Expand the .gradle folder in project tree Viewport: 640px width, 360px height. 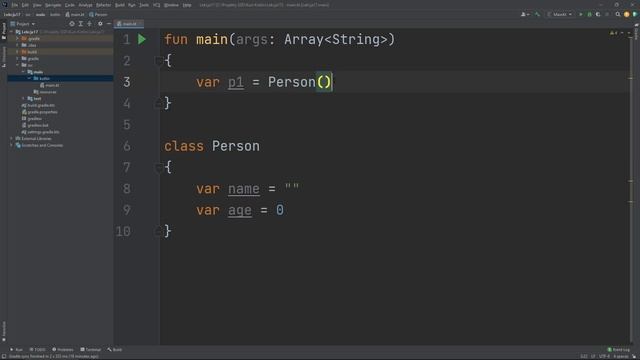tap(17, 38)
